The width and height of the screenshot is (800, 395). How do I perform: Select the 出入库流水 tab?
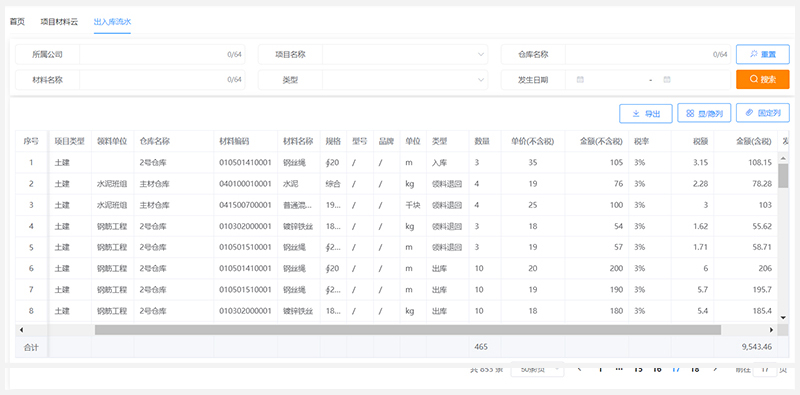click(x=112, y=22)
